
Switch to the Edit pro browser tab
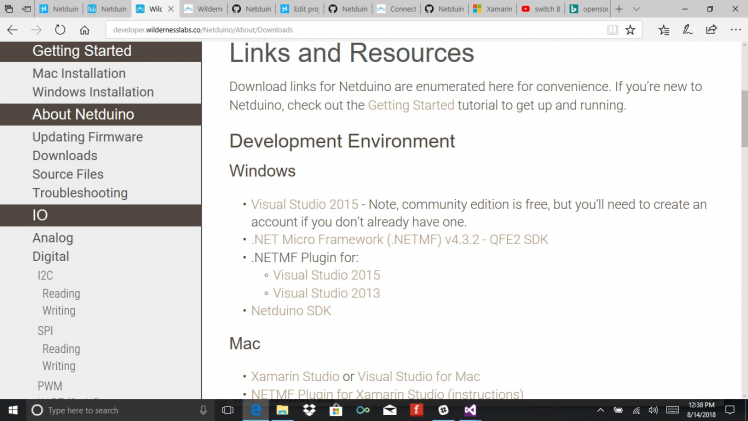coord(300,9)
